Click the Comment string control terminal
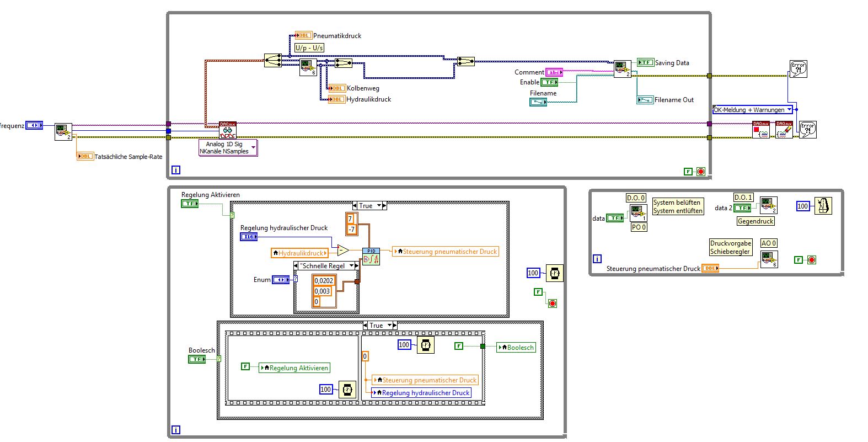The image size is (868, 442). pyautogui.click(x=554, y=72)
